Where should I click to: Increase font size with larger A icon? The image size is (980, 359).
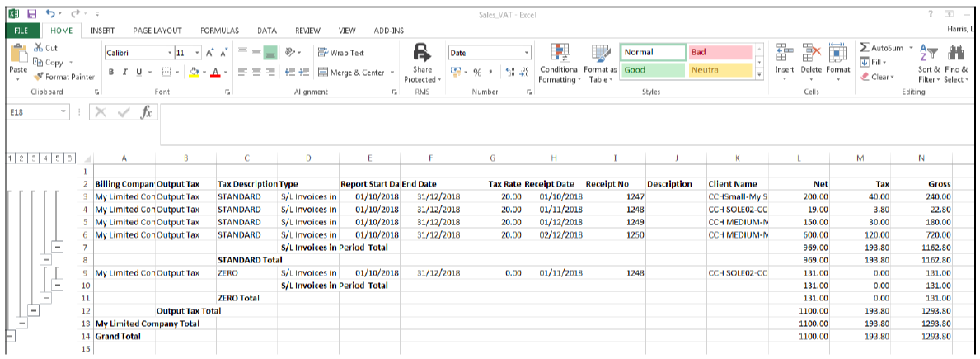[211, 53]
